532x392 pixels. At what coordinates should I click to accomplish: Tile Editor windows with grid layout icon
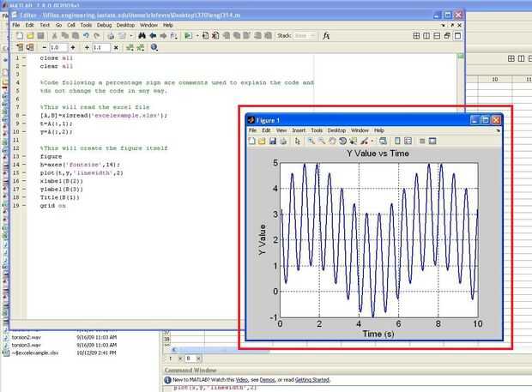[416, 36]
